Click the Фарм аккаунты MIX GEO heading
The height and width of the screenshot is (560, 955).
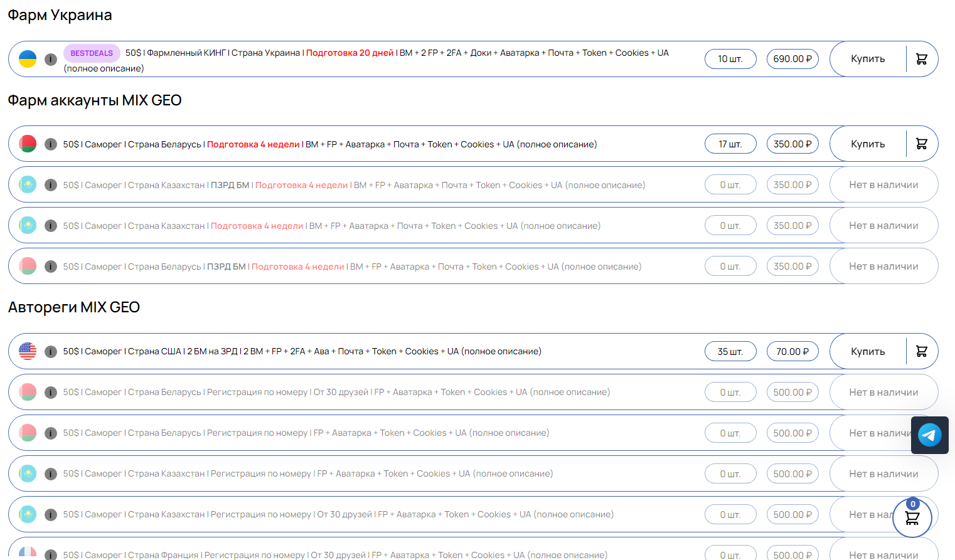[95, 100]
